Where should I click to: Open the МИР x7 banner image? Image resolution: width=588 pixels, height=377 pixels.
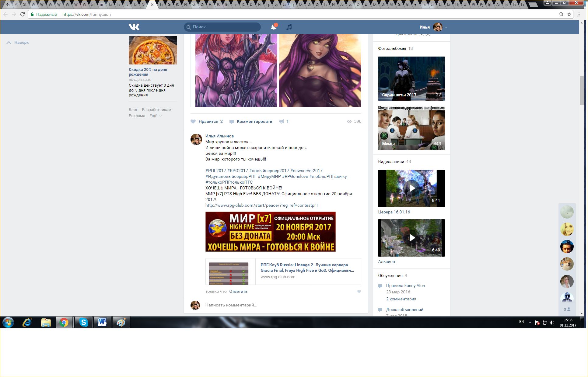point(270,232)
